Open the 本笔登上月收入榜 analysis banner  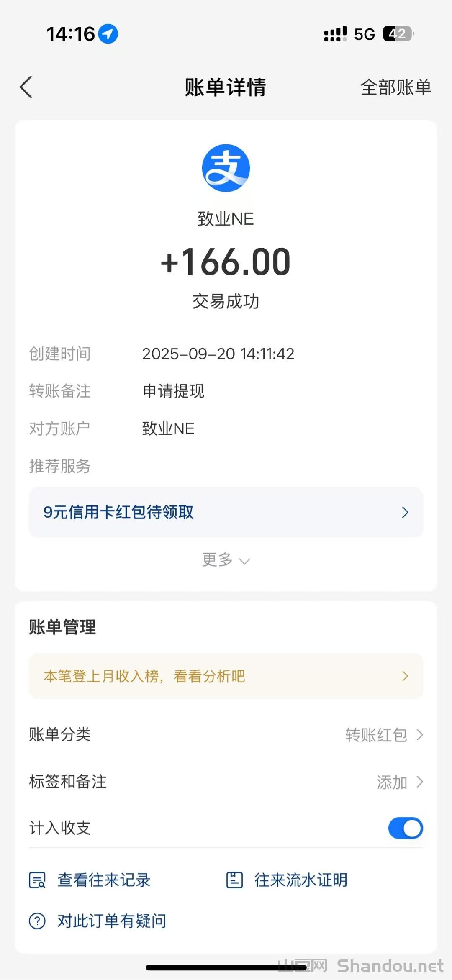tap(226, 676)
